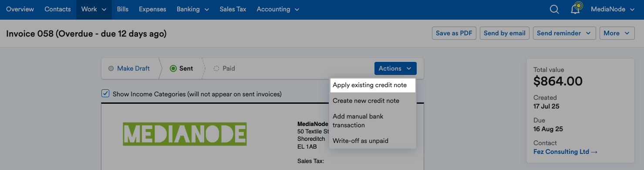644x170 pixels.
Task: Go to Sales Tax
Action: point(233,9)
